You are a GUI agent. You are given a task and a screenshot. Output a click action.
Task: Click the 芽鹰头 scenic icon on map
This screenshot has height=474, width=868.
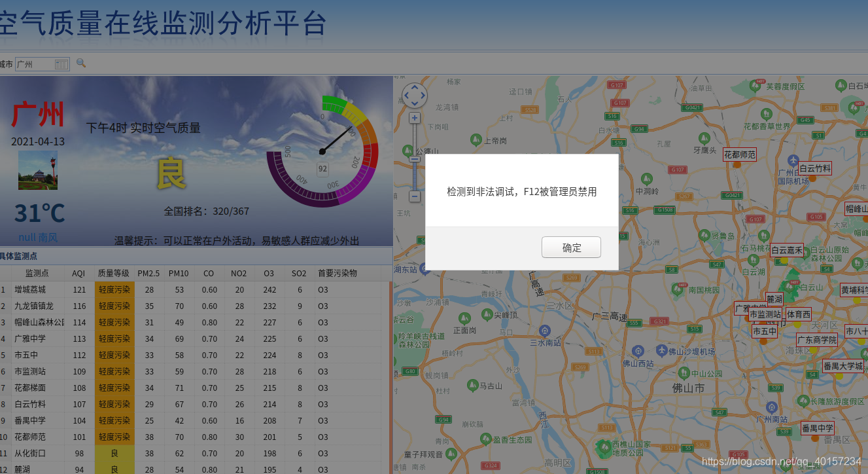coord(704,139)
